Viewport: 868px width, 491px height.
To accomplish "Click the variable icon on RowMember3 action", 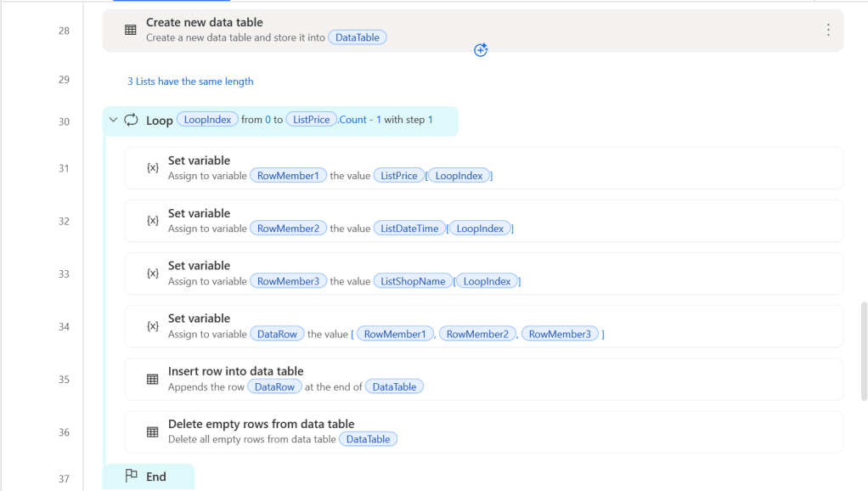I will click(x=153, y=274).
